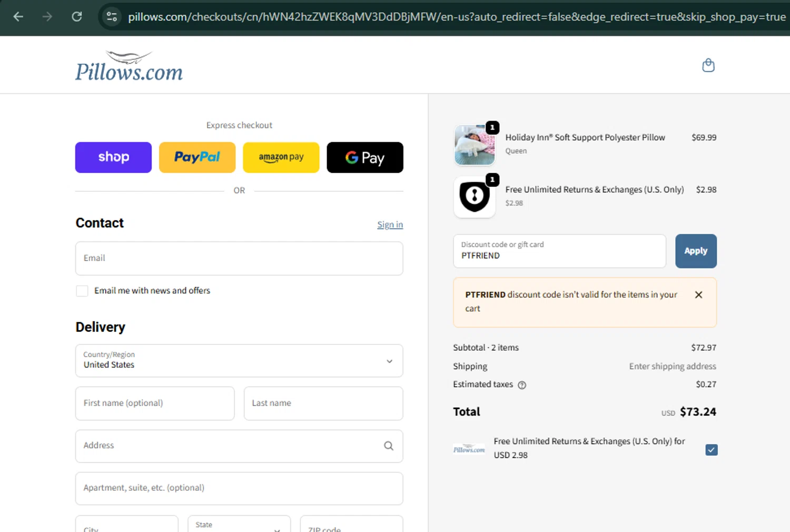Click the discount code field with PTFRIEND
The width and height of the screenshot is (790, 532).
(560, 251)
